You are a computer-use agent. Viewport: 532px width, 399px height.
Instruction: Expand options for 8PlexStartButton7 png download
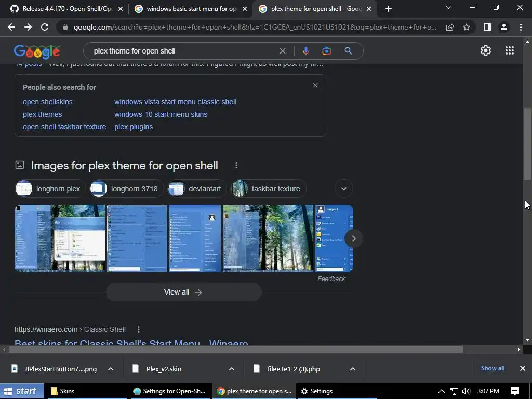coord(111,369)
